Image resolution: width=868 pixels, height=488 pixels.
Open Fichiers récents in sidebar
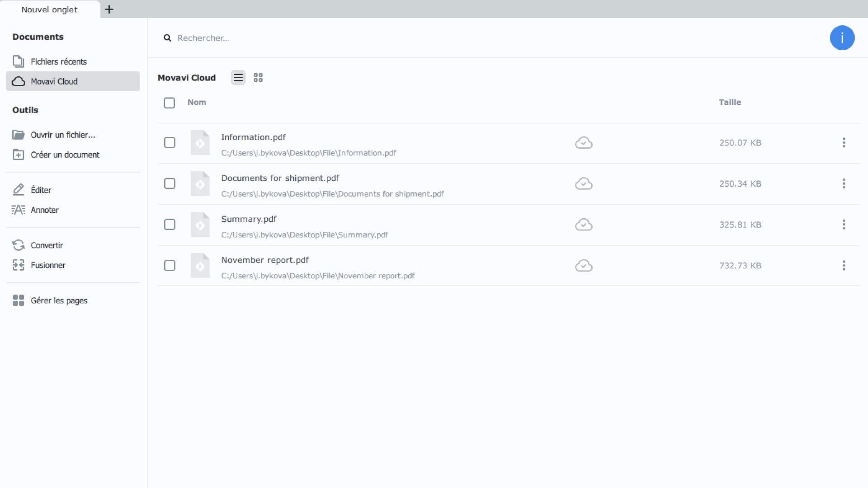[x=73, y=61]
